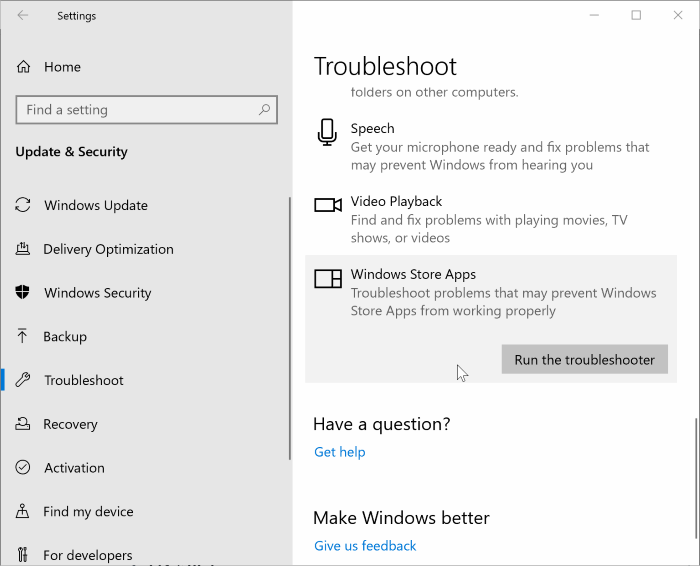700x566 pixels.
Task: Click the Windows Update sync icon
Action: click(23, 205)
